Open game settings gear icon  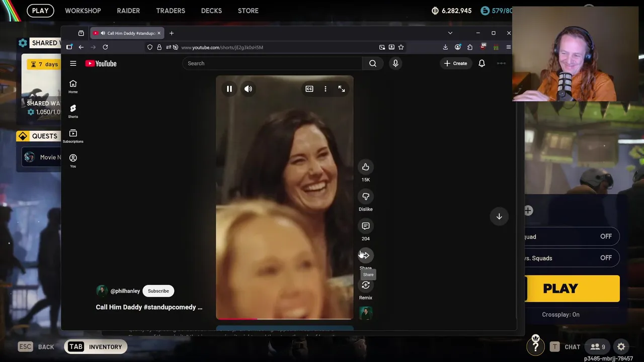[x=621, y=346]
